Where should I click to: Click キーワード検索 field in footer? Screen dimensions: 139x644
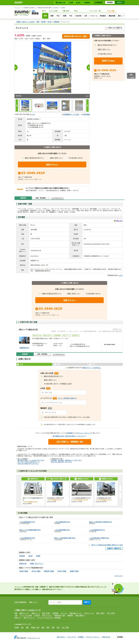tap(65, 602)
